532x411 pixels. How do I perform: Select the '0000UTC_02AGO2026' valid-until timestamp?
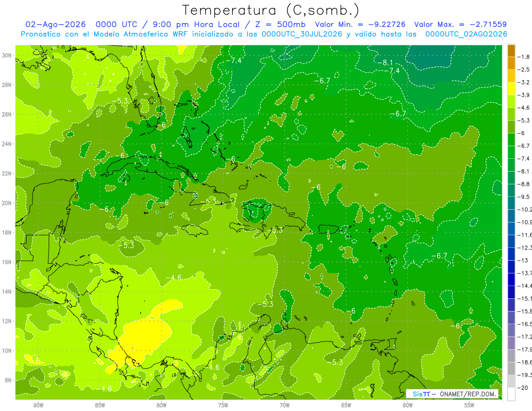point(466,34)
